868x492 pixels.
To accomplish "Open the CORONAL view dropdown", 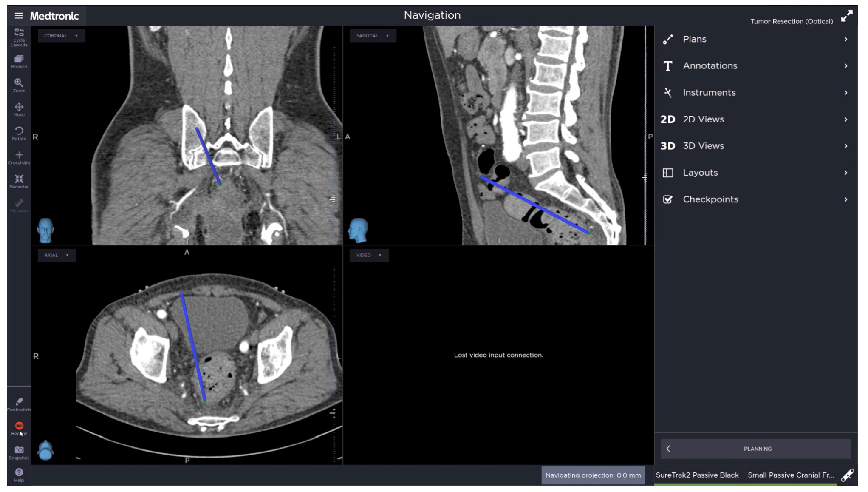I will pos(61,36).
